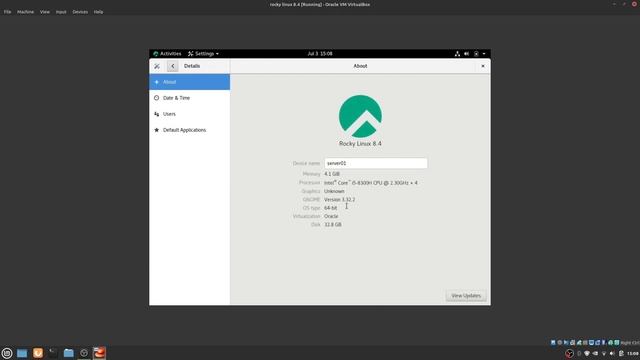Click the Version 3.32.2 GNOME value
640x360 pixels.
coord(340,200)
